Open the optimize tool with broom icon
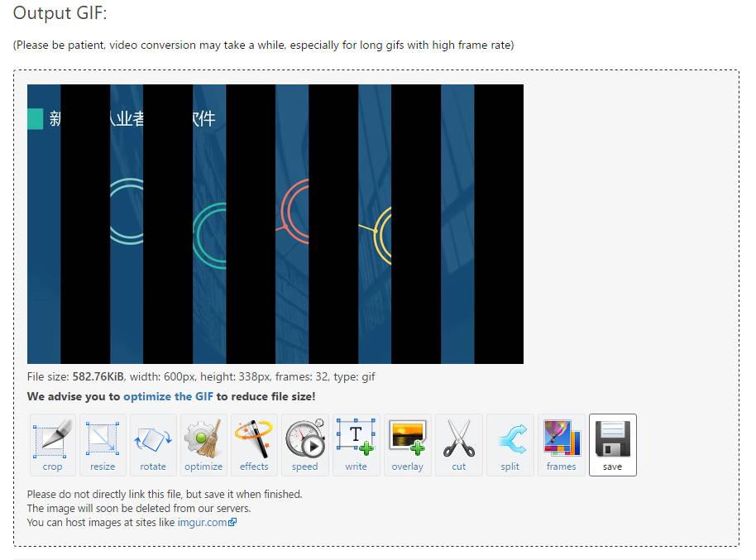 tap(203, 444)
